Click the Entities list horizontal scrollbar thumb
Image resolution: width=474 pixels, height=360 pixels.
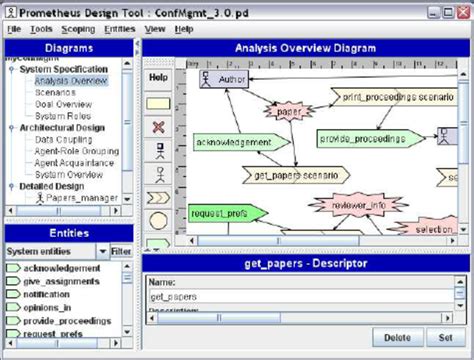(x=57, y=343)
